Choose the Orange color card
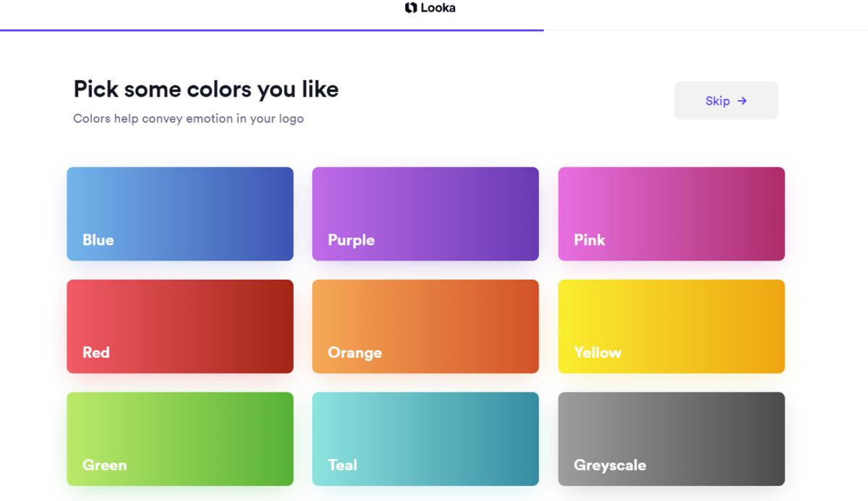This screenshot has height=501, width=868. pos(425,326)
